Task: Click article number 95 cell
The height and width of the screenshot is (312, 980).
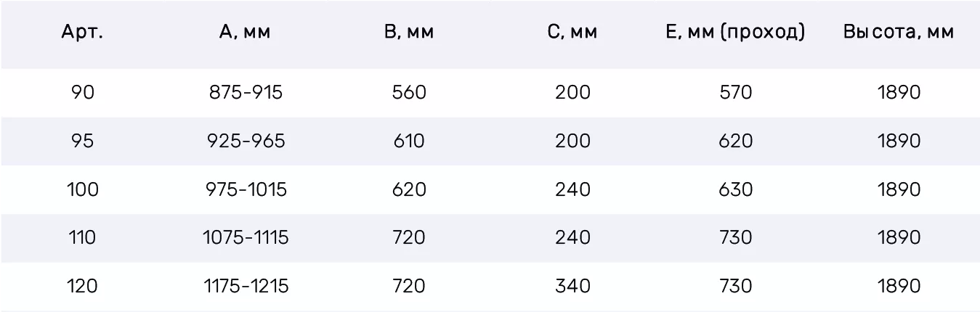Action: point(83,141)
